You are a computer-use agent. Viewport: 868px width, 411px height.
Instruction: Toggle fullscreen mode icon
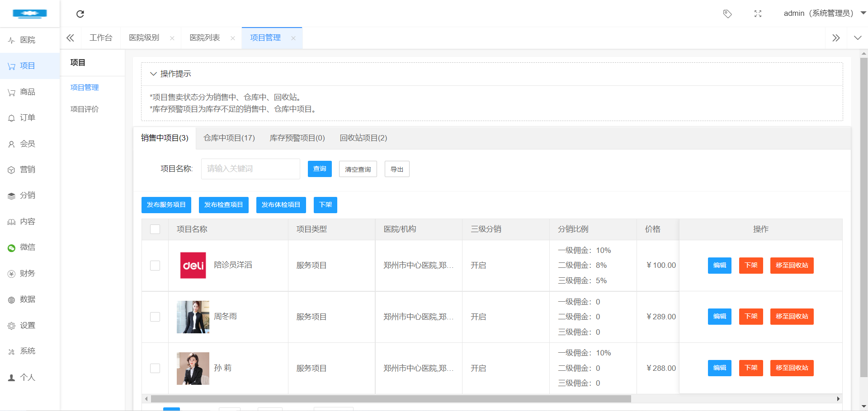click(758, 14)
